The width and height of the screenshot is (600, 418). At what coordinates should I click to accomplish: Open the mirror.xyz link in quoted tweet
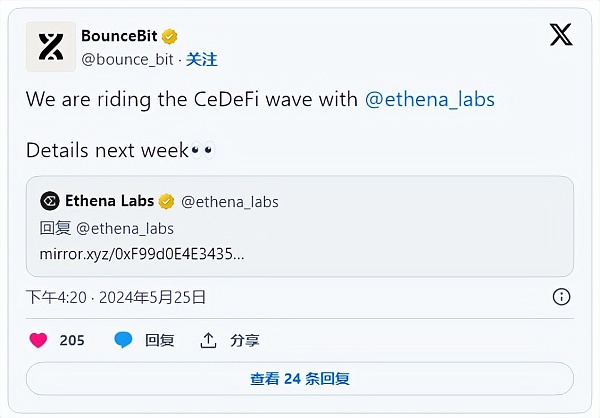click(142, 253)
